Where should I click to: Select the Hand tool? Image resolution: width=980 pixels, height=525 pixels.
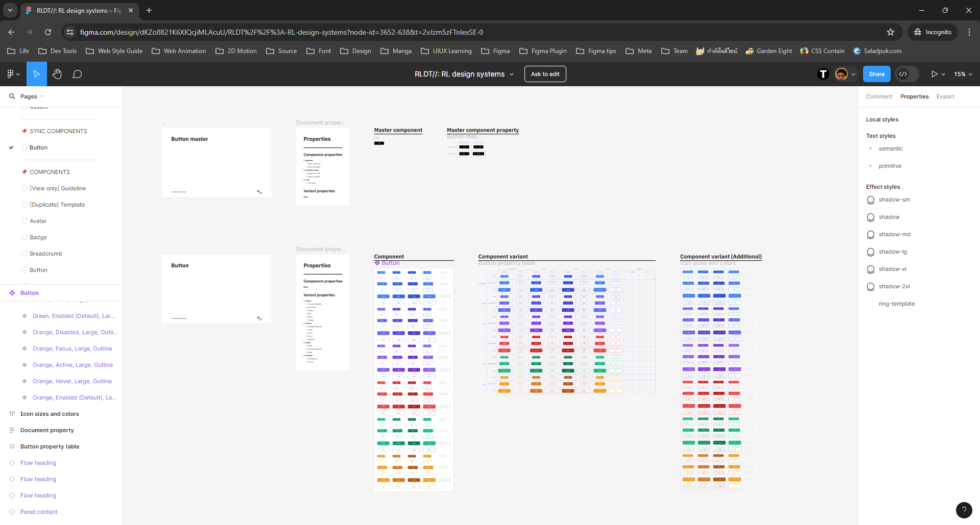pyautogui.click(x=57, y=74)
